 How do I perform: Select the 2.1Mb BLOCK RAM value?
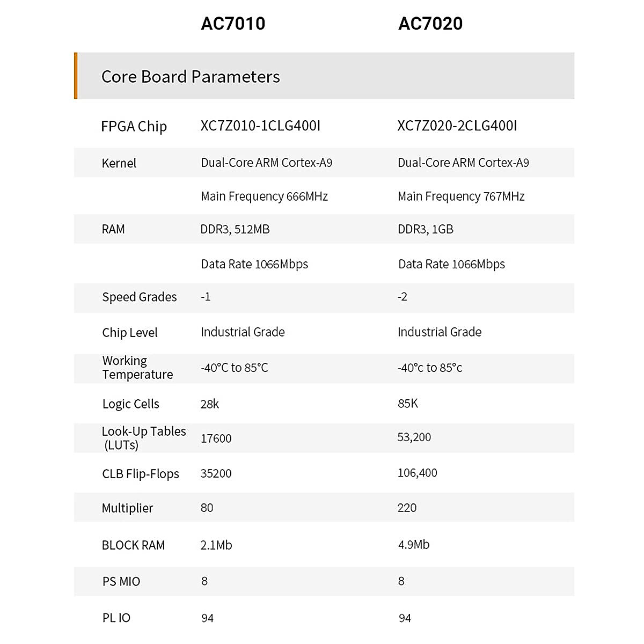pos(216,545)
